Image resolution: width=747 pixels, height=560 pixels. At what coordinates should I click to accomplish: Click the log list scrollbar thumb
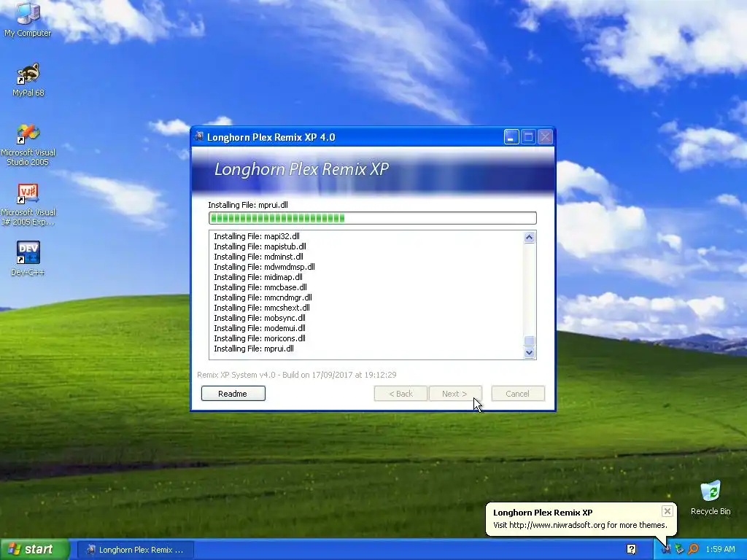(530, 341)
